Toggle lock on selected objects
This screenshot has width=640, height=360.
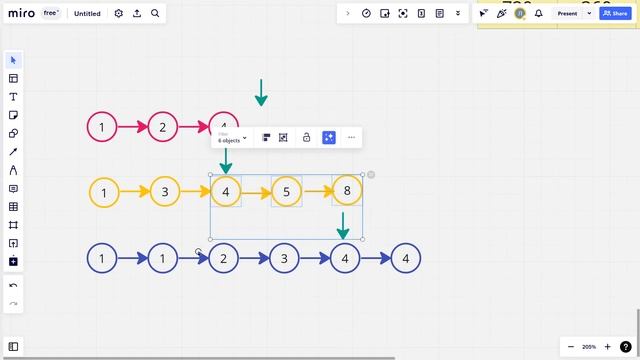[x=306, y=138]
